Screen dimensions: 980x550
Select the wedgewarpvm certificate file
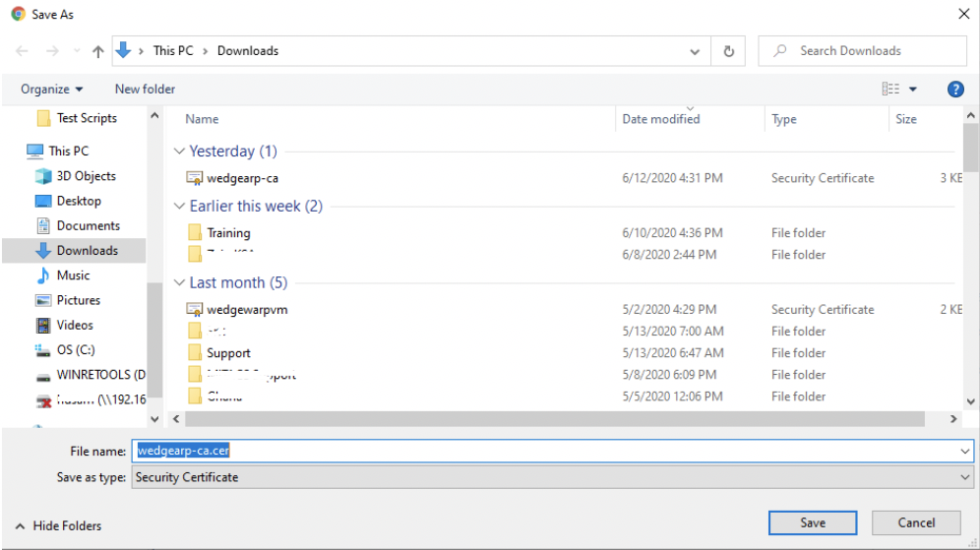coord(246,309)
